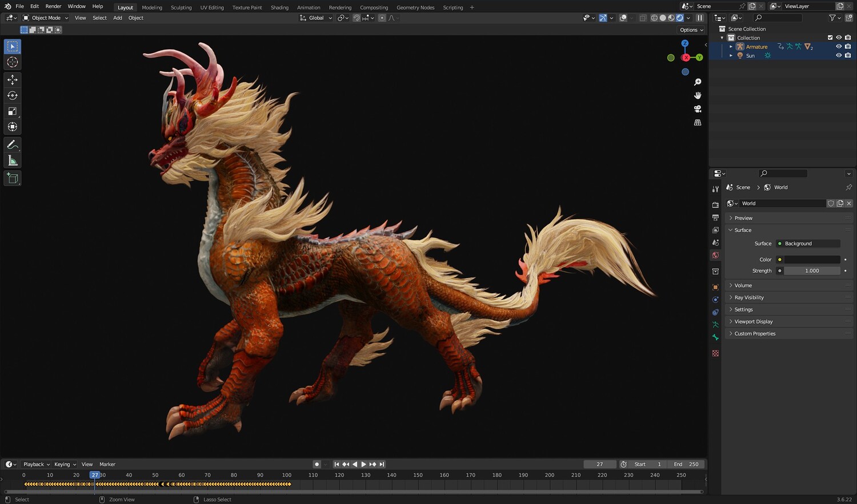The height and width of the screenshot is (504, 857).
Task: Open the Object Mode dropdown
Action: [x=46, y=18]
